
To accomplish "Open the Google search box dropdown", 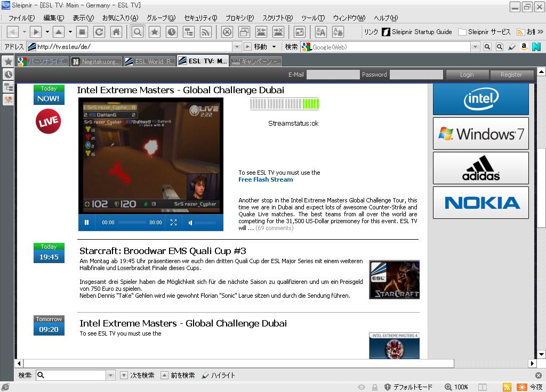I will coord(475,47).
